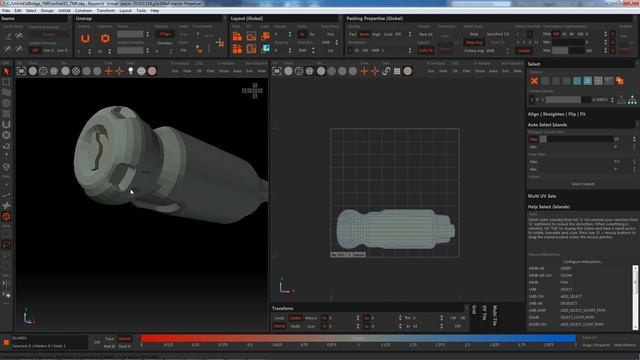Click the U unfold tool in left toolbar
Image resolution: width=640 pixels, height=360 pixels.
click(6, 124)
